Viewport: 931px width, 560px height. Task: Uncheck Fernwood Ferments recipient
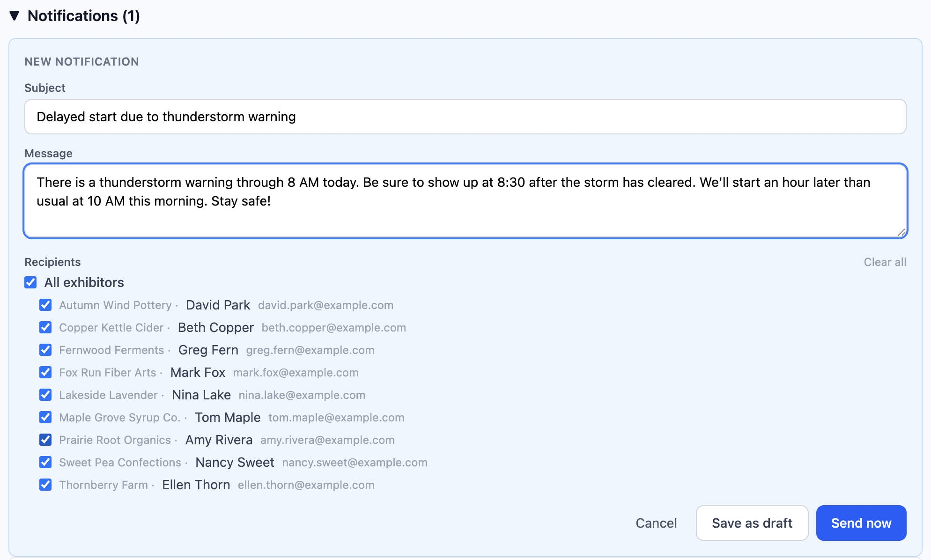[45, 350]
